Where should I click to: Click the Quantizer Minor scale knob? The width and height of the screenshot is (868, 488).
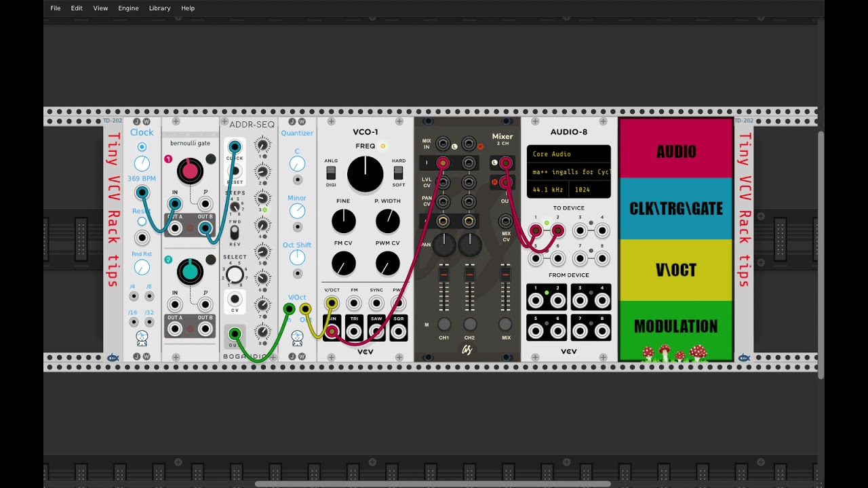[x=297, y=211]
